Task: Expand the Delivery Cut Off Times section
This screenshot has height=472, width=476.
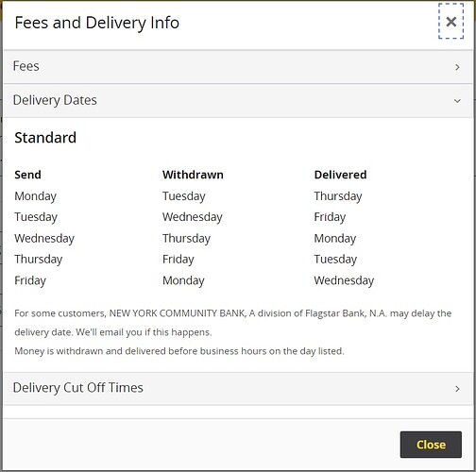Action: pyautogui.click(x=238, y=388)
